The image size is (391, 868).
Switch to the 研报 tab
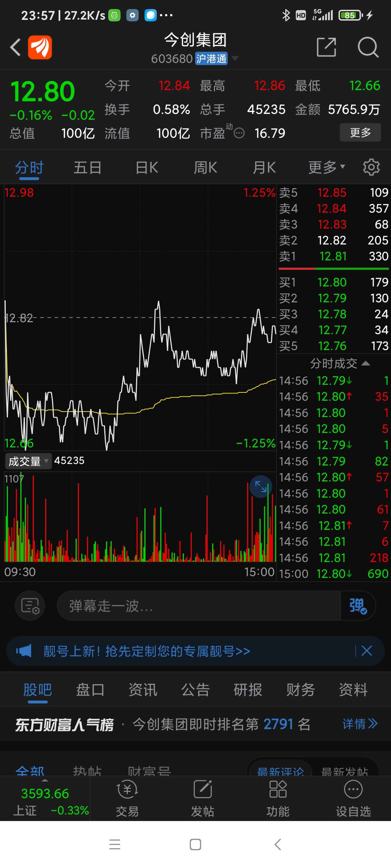click(x=248, y=690)
